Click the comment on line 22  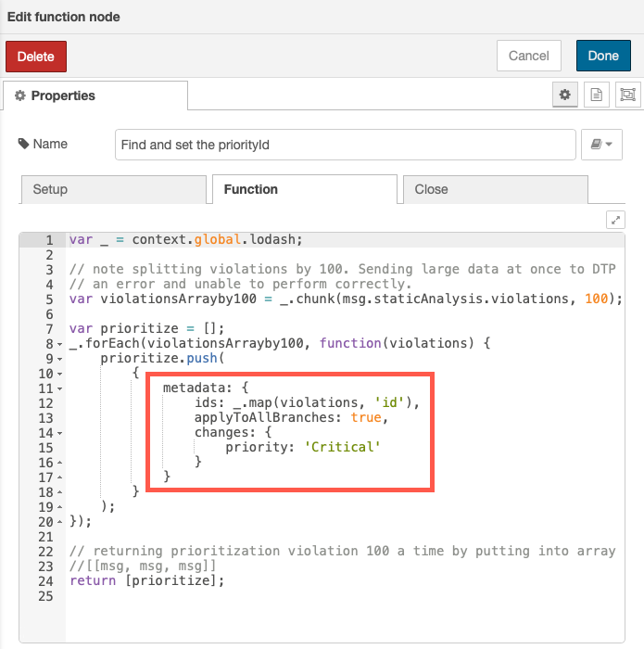point(343,551)
